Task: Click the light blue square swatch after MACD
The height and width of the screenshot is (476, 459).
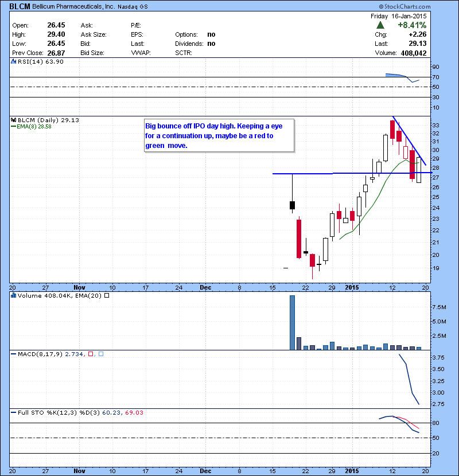Action: click(101, 354)
